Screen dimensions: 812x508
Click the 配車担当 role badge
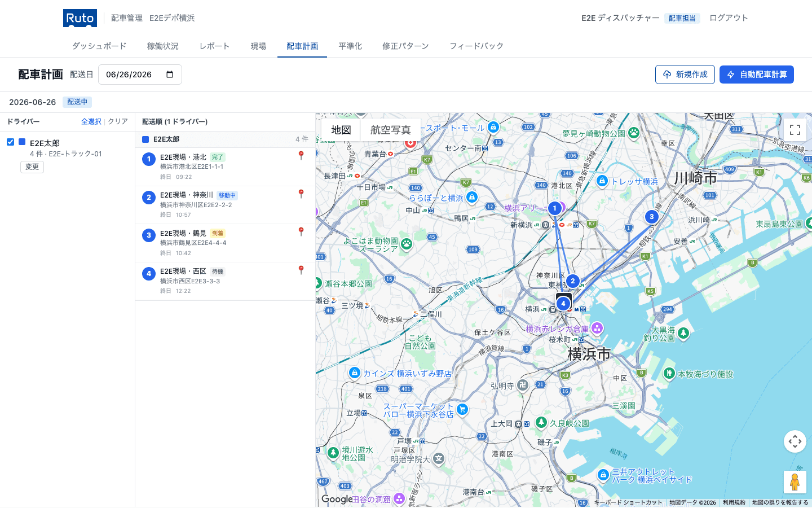682,18
